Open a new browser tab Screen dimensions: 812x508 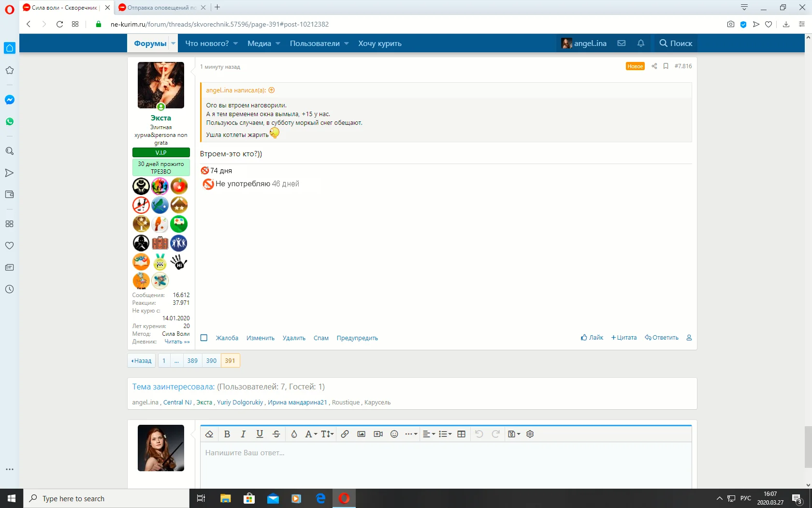217,7
